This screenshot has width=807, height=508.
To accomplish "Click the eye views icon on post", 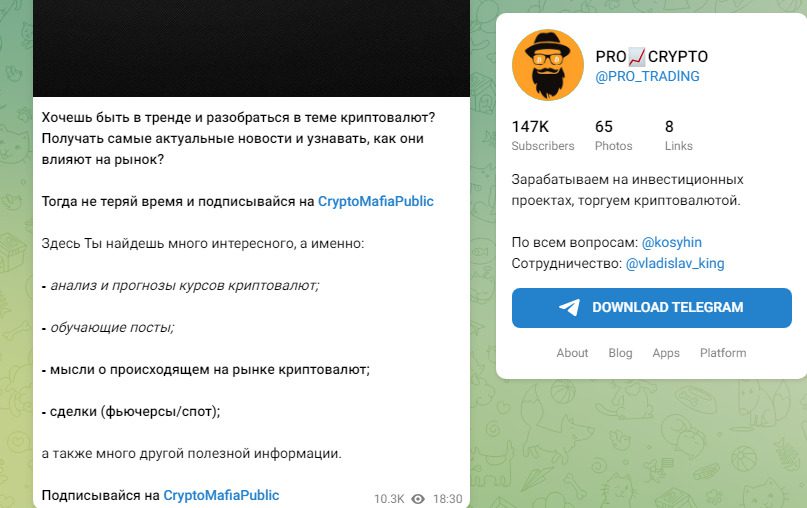I will click(418, 499).
